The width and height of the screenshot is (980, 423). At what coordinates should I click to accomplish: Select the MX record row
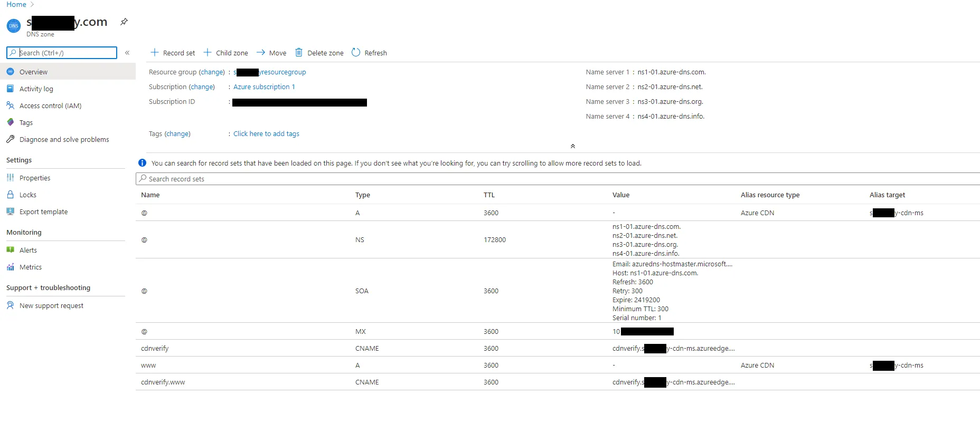point(558,331)
